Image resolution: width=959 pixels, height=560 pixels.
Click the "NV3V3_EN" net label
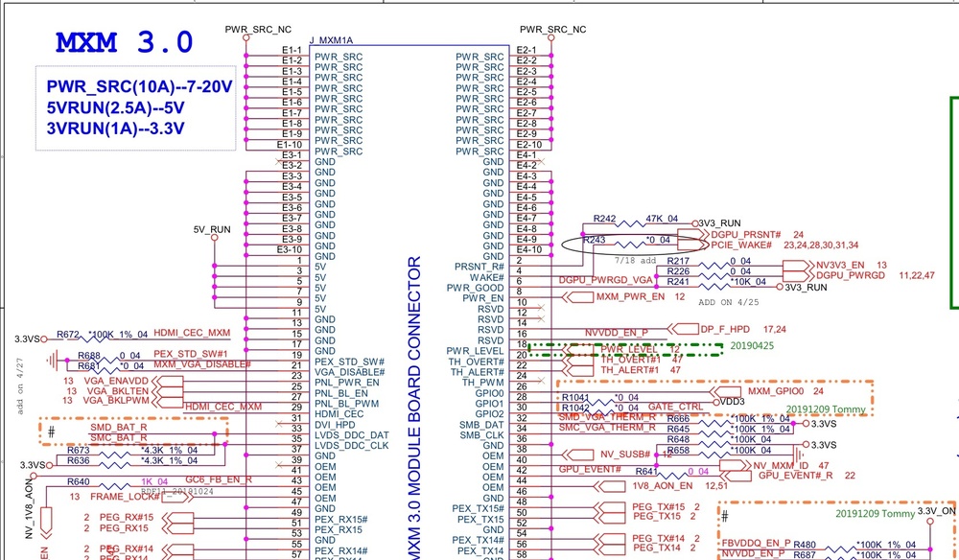coord(841,266)
